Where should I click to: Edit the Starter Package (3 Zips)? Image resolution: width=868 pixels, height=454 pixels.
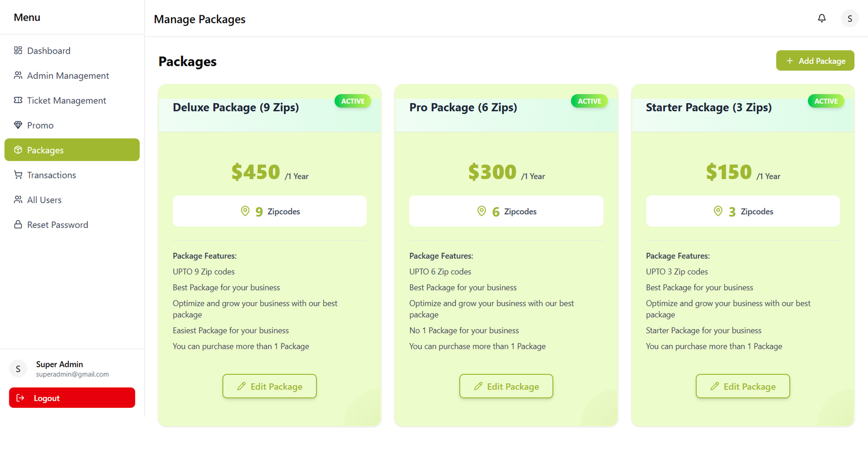pos(743,386)
